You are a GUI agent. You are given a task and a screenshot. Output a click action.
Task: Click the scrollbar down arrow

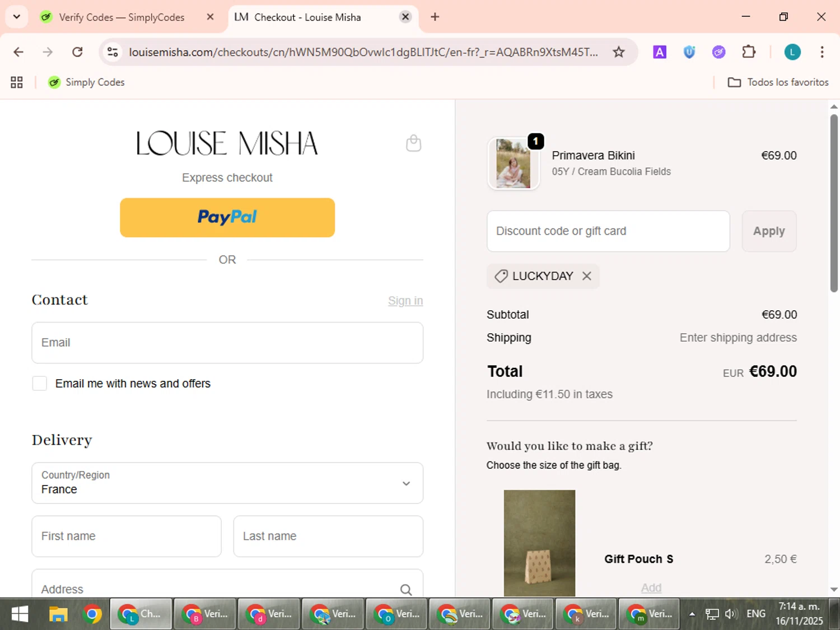click(x=834, y=590)
